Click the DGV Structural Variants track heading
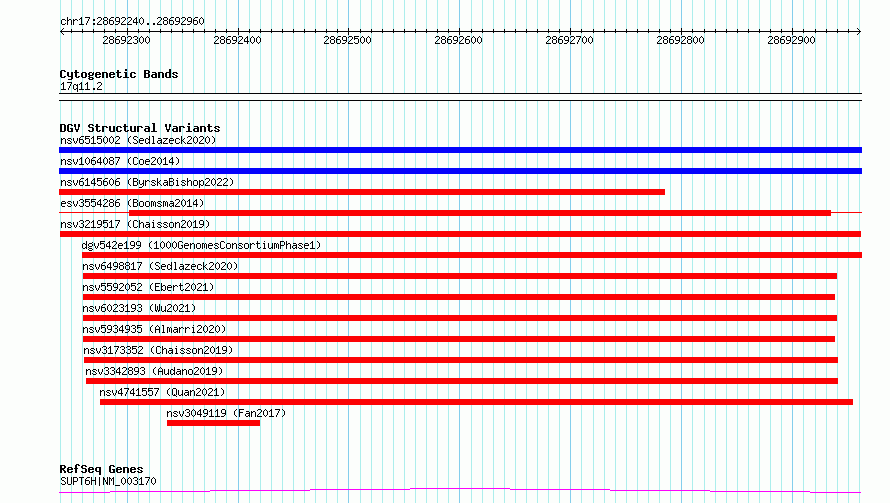890x503 pixels. point(140,128)
